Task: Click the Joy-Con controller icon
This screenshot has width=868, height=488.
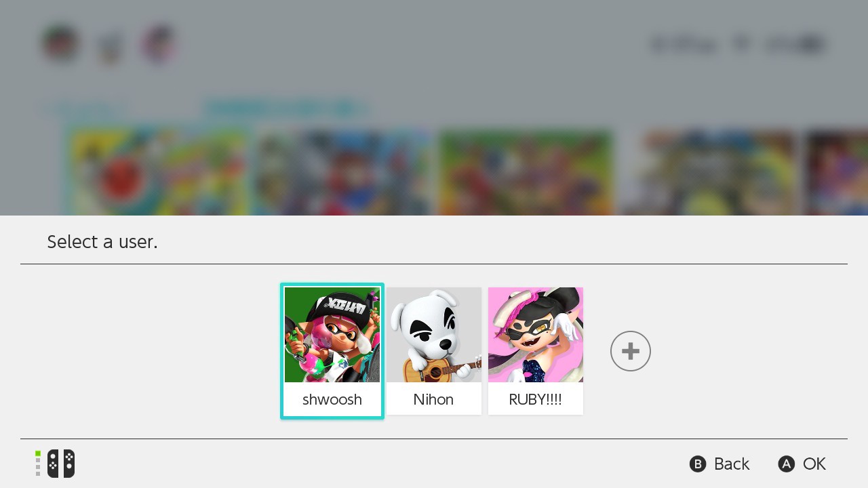Action: tap(61, 464)
